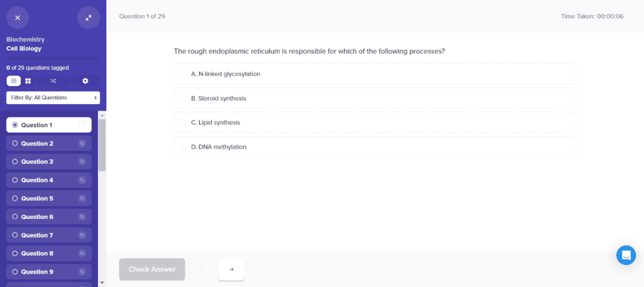
Task: Click the collapse fullscreen arrows icon
Action: (x=89, y=18)
